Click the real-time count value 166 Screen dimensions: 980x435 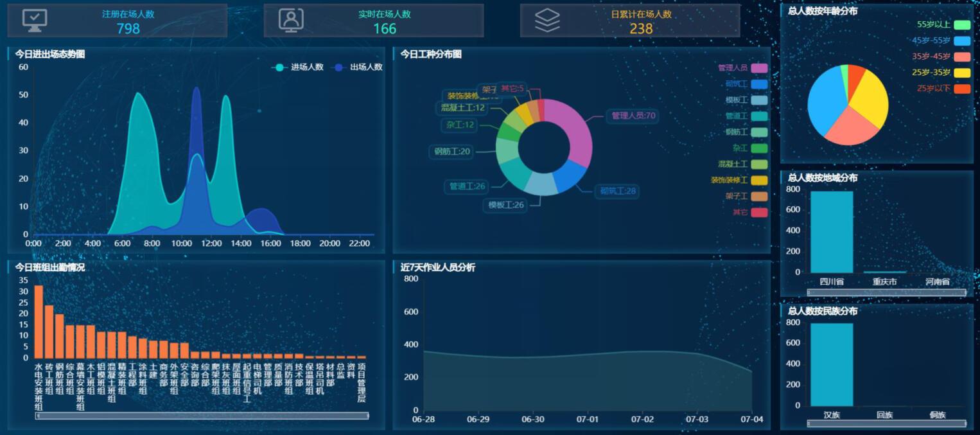coord(385,28)
